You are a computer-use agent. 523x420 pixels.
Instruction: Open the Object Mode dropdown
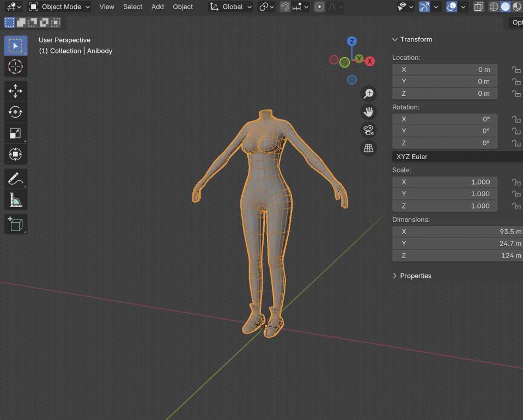coord(60,7)
